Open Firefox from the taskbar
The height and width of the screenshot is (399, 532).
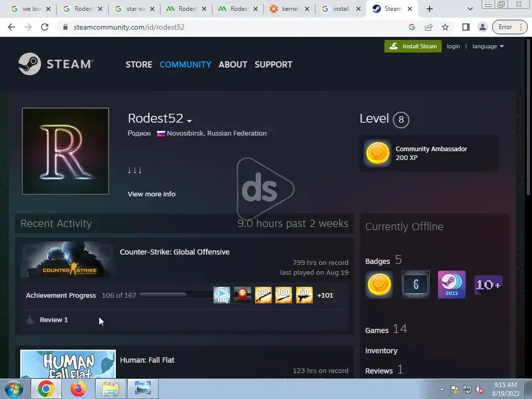(x=78, y=389)
